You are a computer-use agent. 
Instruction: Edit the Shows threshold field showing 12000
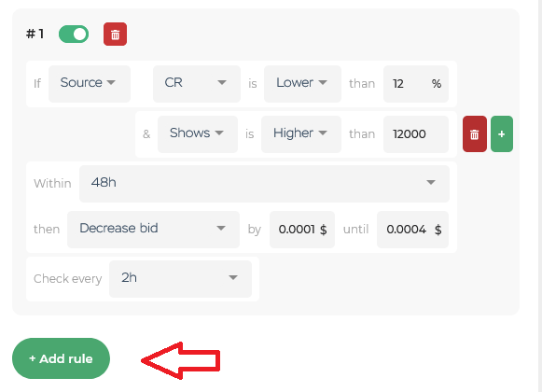click(416, 134)
